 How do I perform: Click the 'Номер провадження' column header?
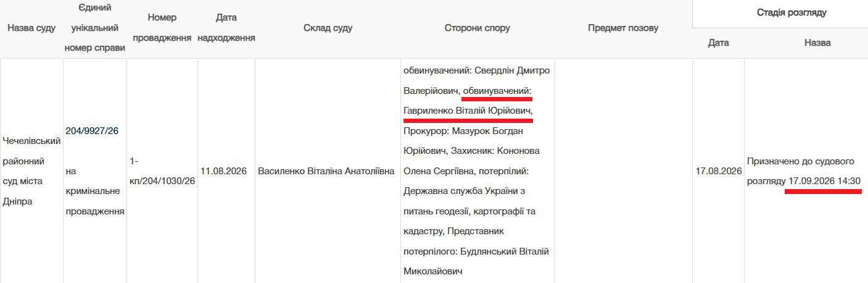pos(162,28)
